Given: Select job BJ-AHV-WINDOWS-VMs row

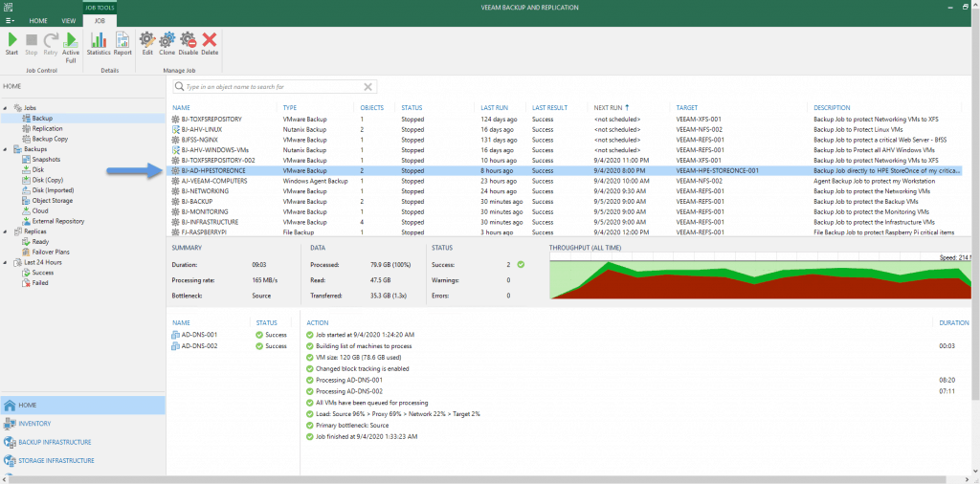Looking at the screenshot, I should (565, 150).
